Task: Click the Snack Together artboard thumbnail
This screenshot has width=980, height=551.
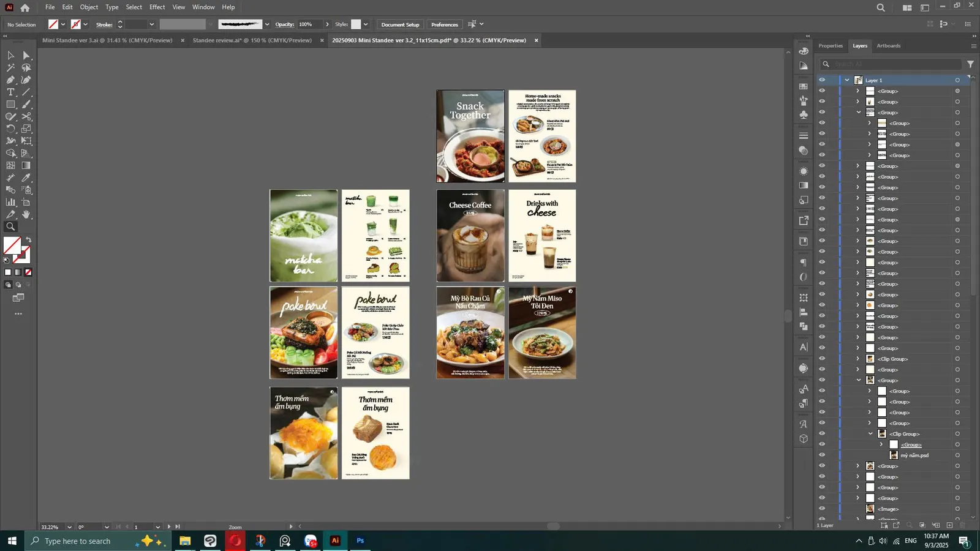Action: click(x=470, y=136)
